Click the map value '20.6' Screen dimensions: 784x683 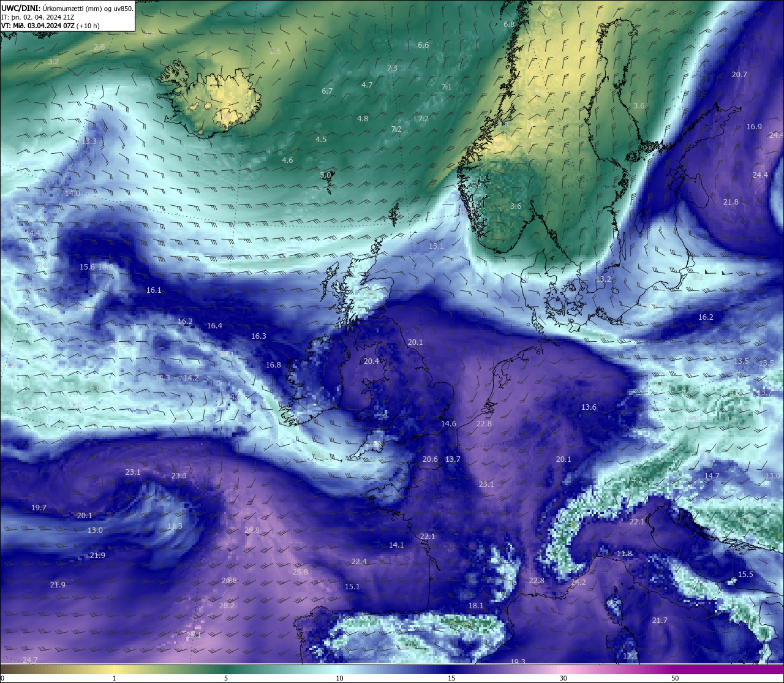point(430,459)
